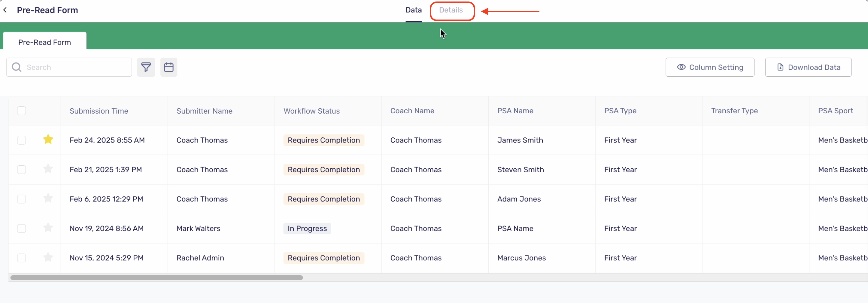Click the back arrow to exit Pre-Read Form
868x303 pixels.
[5, 10]
